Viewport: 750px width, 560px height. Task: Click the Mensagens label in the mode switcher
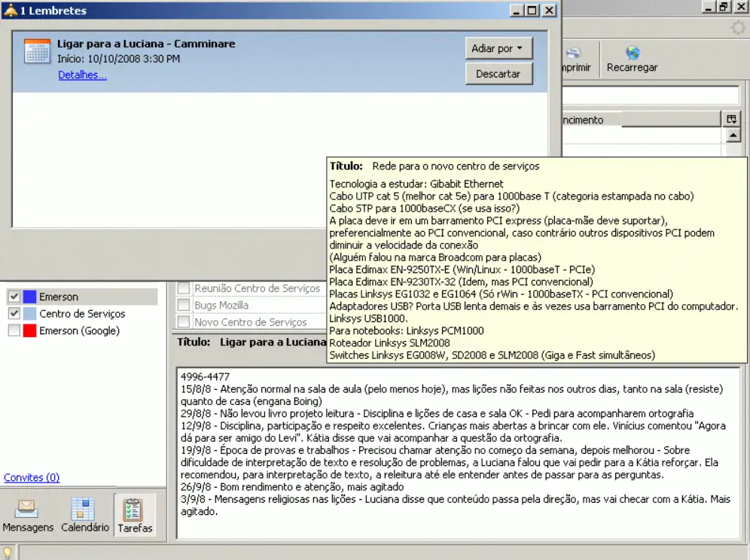[28, 527]
